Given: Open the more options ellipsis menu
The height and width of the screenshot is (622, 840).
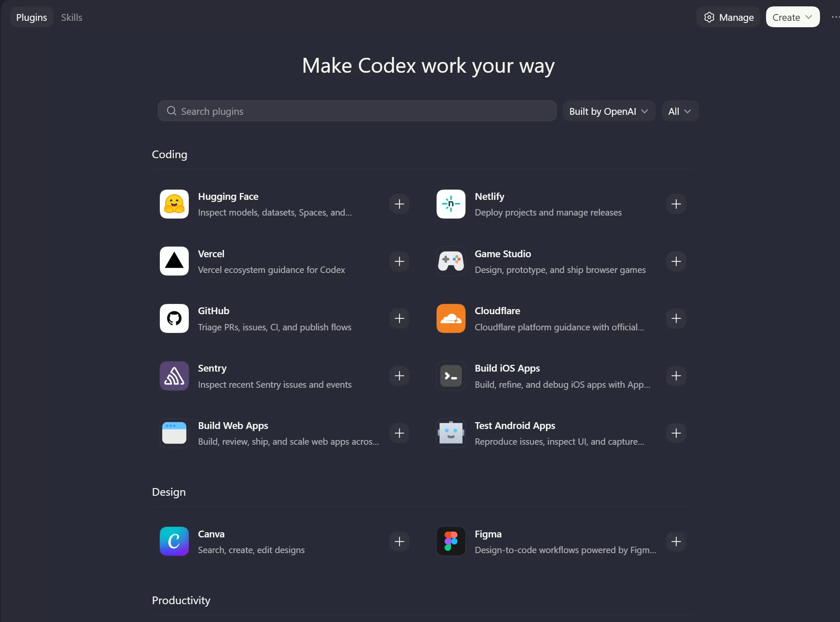Looking at the screenshot, I should (x=835, y=17).
